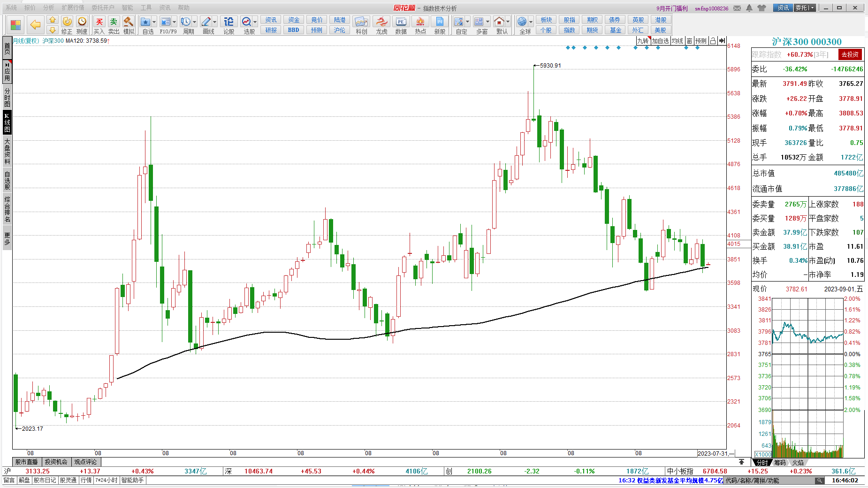868x488 pixels.
Task: Expand the 自选 watchlist dropdown arrow
Action: (154, 22)
